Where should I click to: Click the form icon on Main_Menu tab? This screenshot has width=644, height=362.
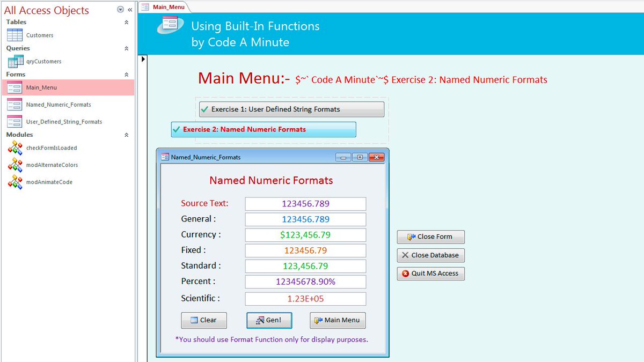tap(145, 7)
